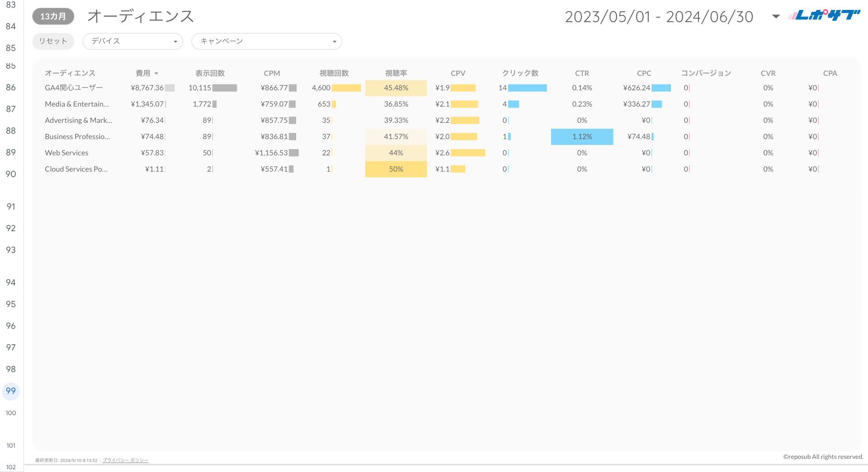Switch to page 90 in the page list
The width and height of the screenshot is (868, 472).
point(11,174)
